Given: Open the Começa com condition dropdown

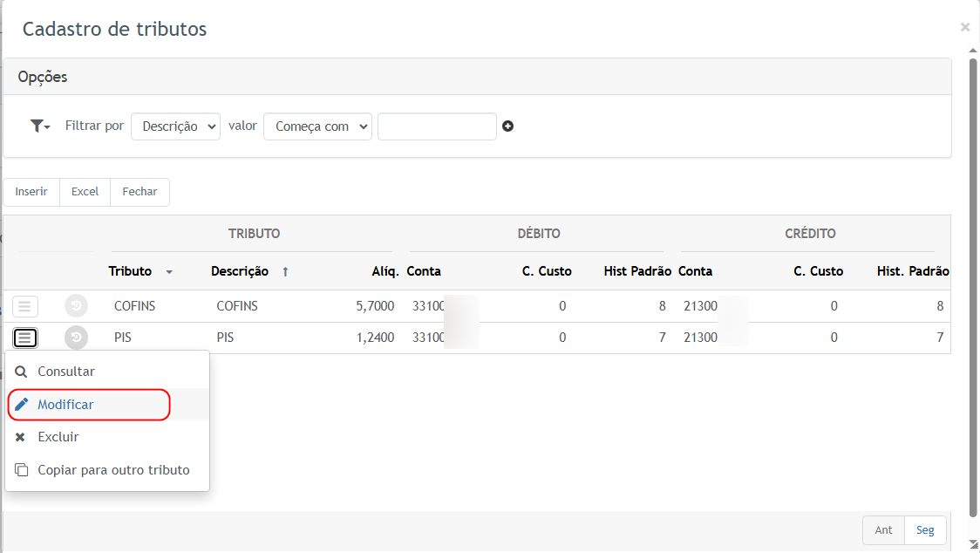Looking at the screenshot, I should 317,126.
